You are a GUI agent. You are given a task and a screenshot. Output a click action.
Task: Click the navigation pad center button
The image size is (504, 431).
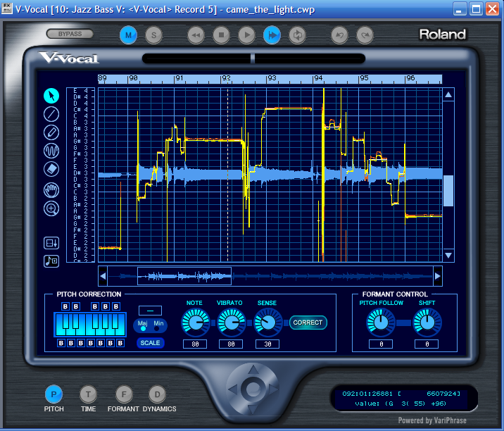(x=253, y=389)
